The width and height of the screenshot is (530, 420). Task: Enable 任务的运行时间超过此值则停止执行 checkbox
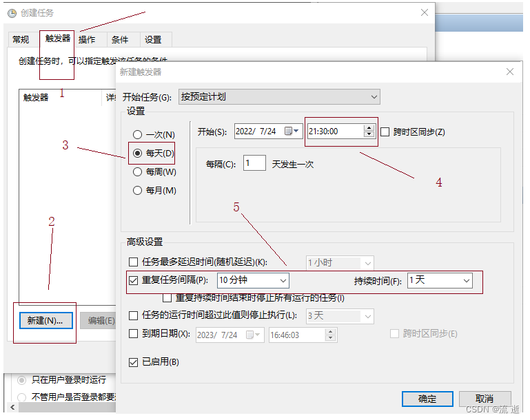134,315
